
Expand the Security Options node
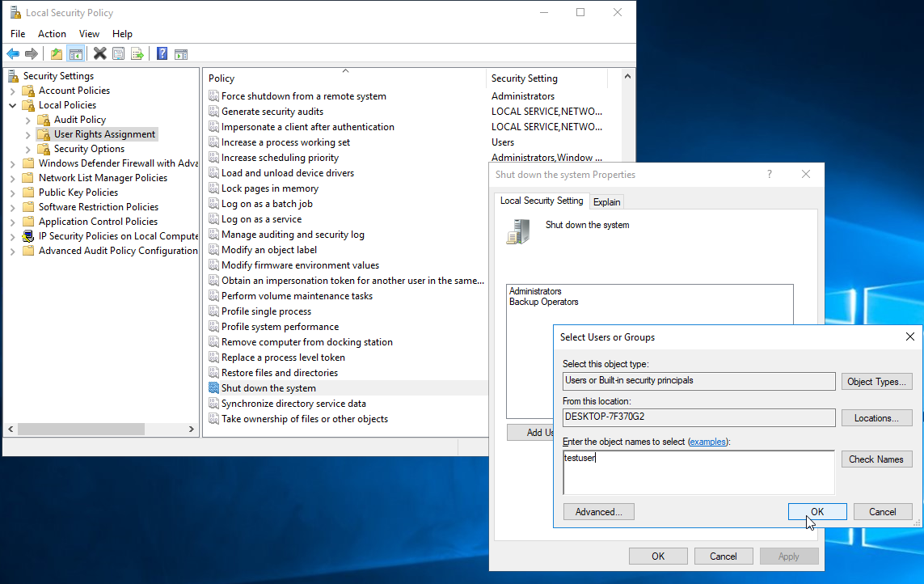[x=28, y=149]
